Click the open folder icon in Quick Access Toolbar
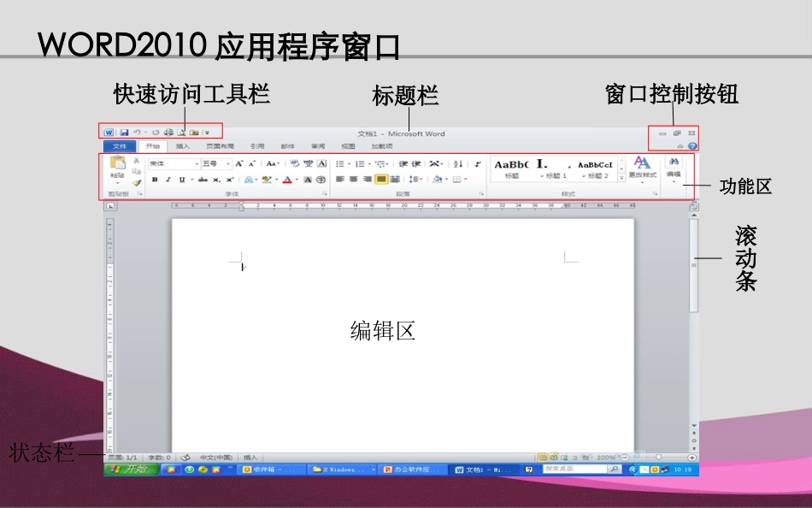Image resolution: width=812 pixels, height=508 pixels. 194,133
